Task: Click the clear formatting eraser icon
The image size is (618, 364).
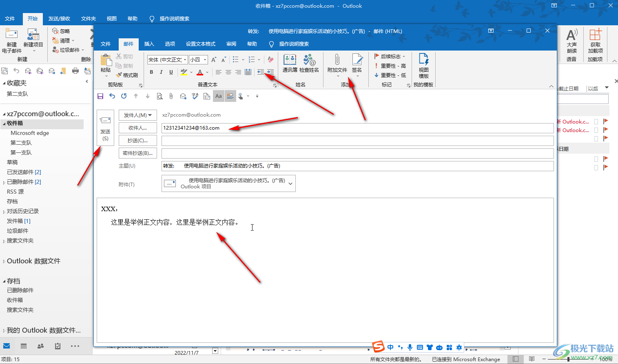Action: pyautogui.click(x=270, y=60)
